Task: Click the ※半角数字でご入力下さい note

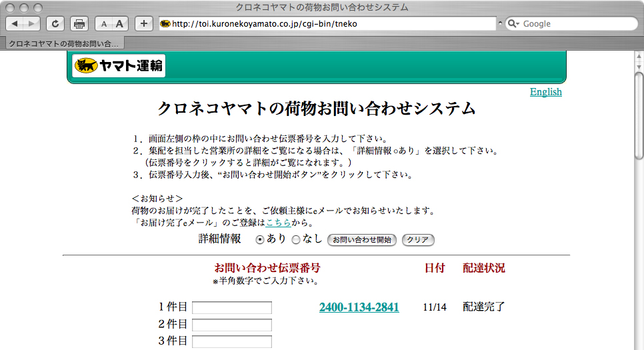Action: (x=266, y=281)
